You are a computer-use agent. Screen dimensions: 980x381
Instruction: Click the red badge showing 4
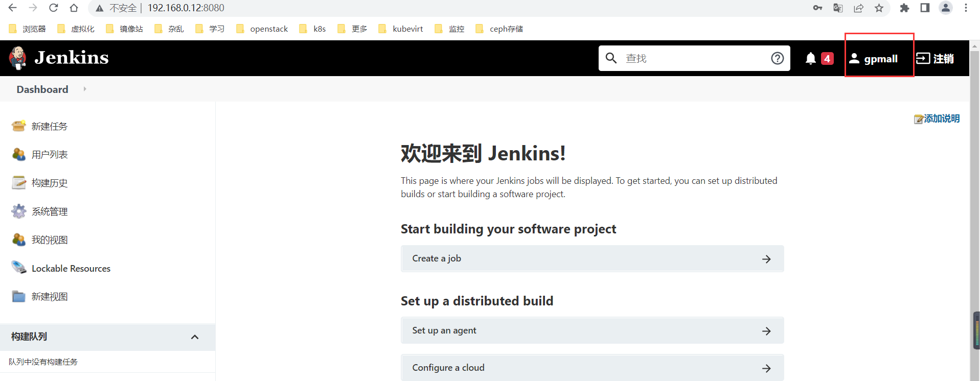click(x=827, y=58)
